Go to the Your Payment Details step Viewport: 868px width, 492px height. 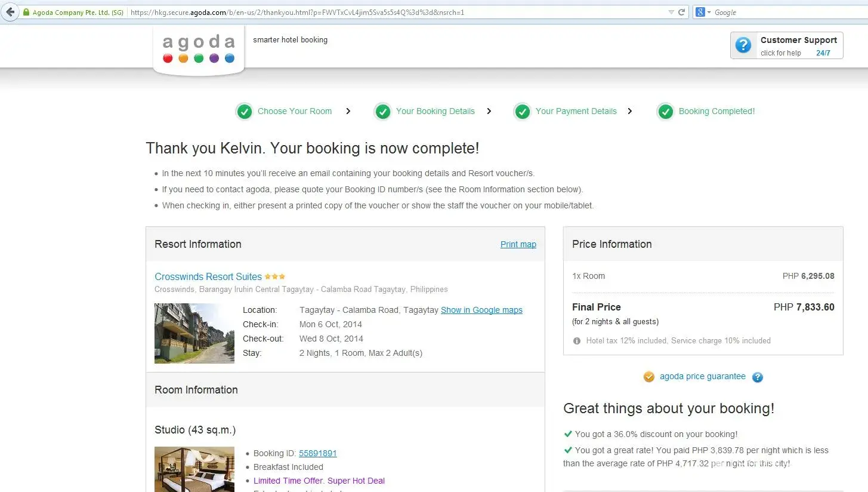click(576, 111)
